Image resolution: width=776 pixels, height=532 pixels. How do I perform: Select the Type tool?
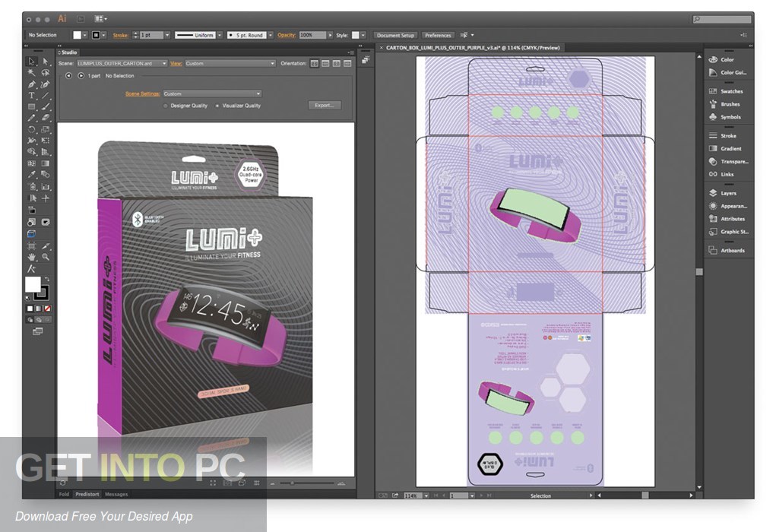[x=32, y=94]
